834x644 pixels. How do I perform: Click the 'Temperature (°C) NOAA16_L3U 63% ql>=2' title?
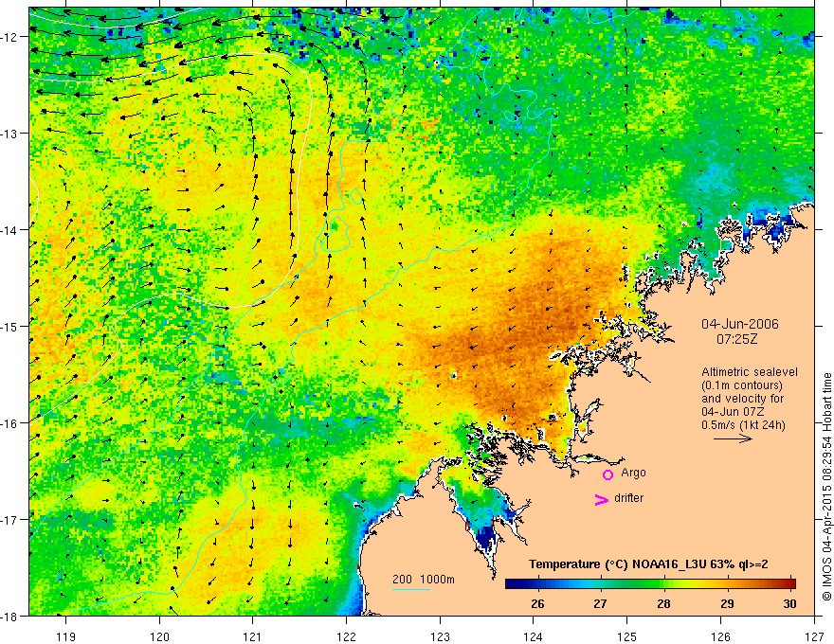(648, 564)
